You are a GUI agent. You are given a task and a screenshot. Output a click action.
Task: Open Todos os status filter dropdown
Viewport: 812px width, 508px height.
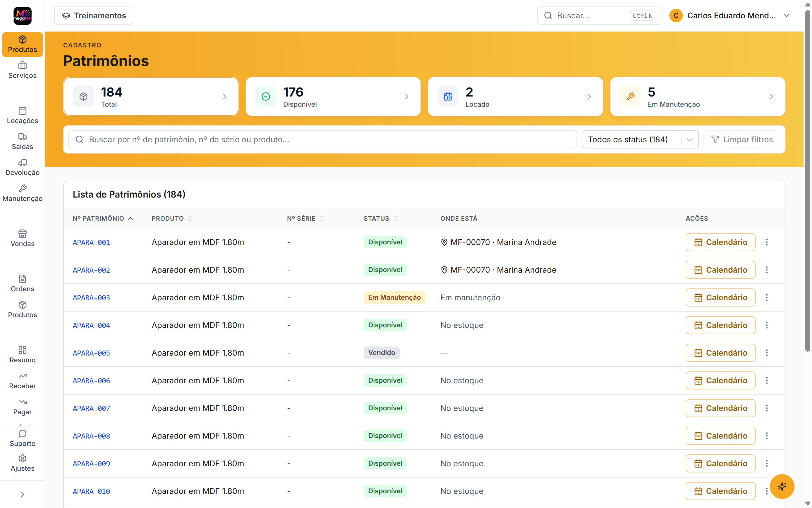[x=640, y=139]
